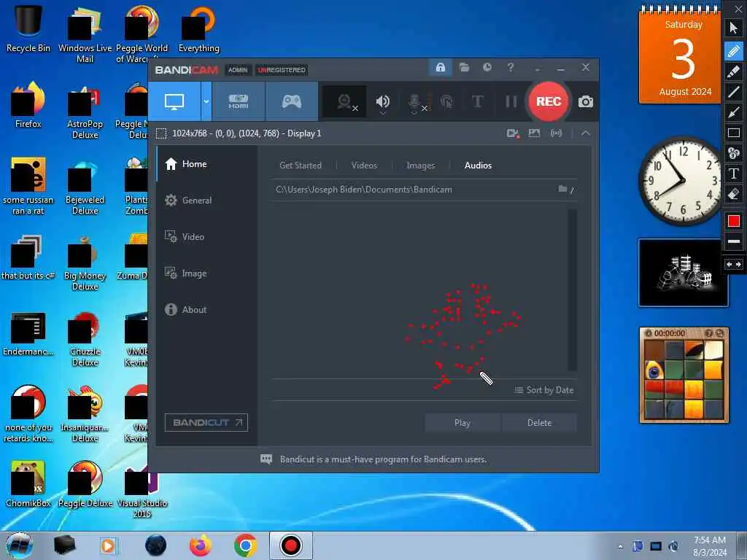The width and height of the screenshot is (747, 560).
Task: Select the rectangle tool in drawing toolbar
Action: (x=734, y=133)
